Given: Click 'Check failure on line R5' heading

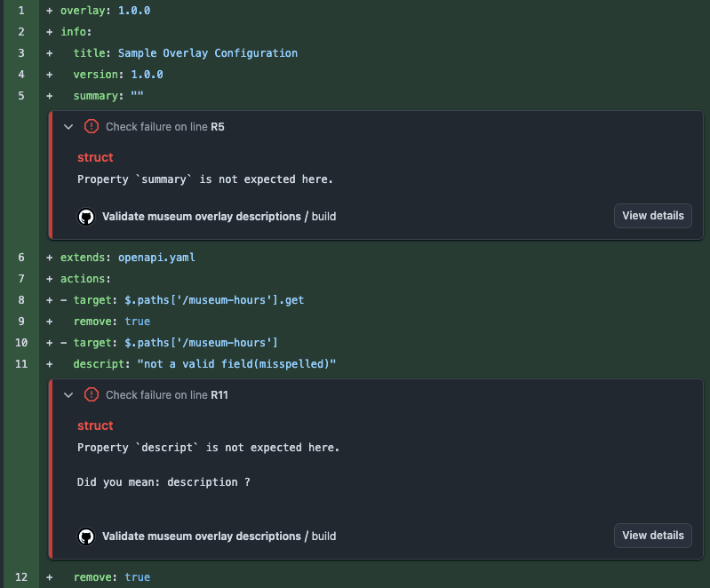Looking at the screenshot, I should (x=164, y=127).
